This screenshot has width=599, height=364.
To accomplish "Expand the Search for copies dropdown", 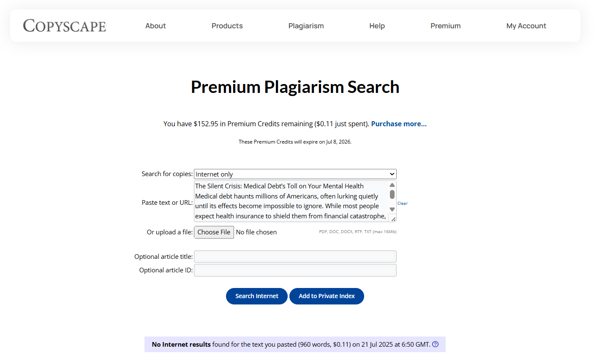I will point(295,174).
